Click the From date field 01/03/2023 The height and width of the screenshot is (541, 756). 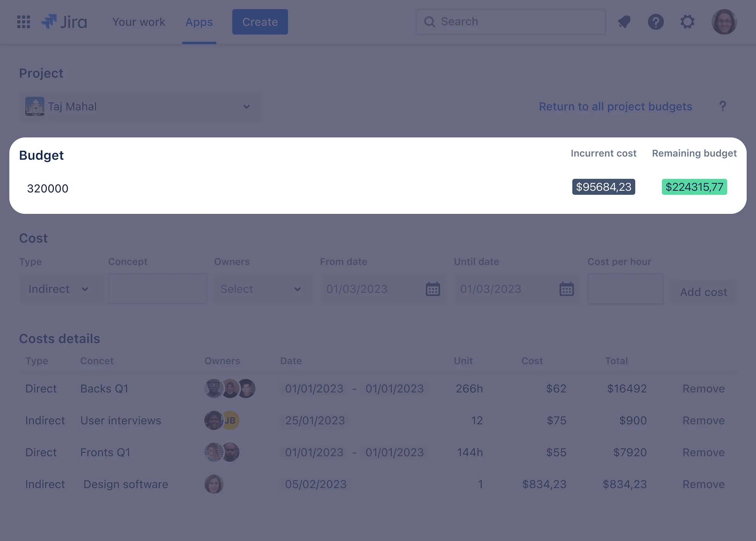(383, 289)
